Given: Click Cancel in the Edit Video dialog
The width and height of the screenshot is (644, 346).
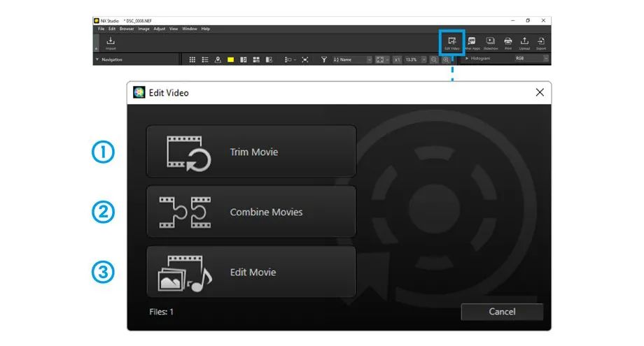Looking at the screenshot, I should coord(502,312).
